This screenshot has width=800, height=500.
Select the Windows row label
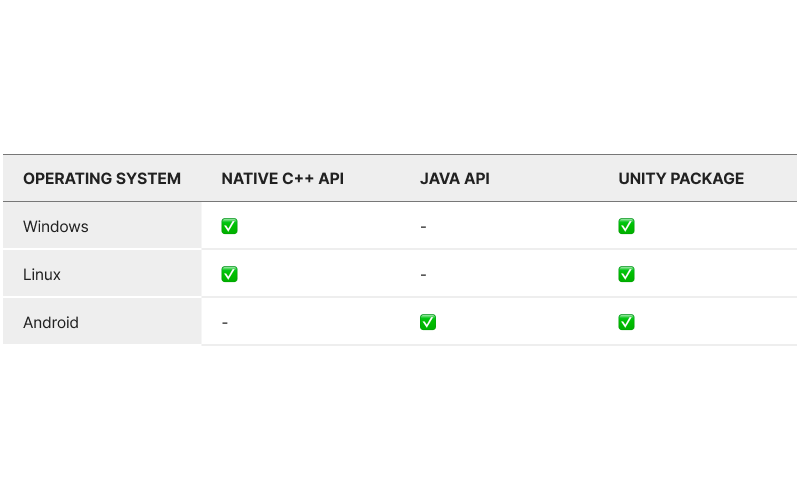point(56,227)
